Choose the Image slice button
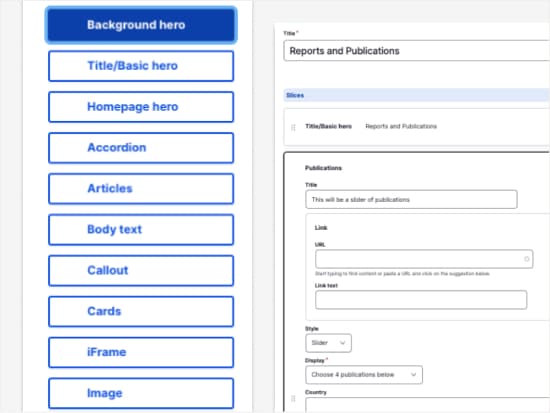Viewport: 550px width, 413px height. 141,393
